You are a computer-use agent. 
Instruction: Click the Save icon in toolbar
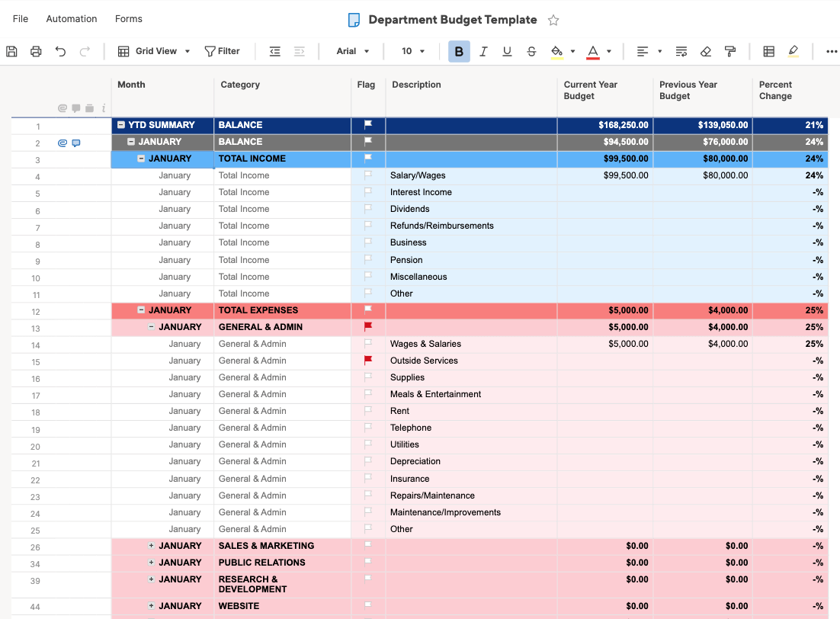pyautogui.click(x=11, y=51)
